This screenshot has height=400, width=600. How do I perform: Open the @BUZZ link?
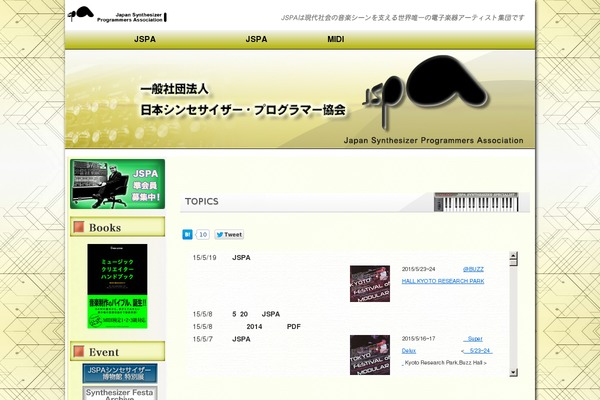pyautogui.click(x=473, y=269)
